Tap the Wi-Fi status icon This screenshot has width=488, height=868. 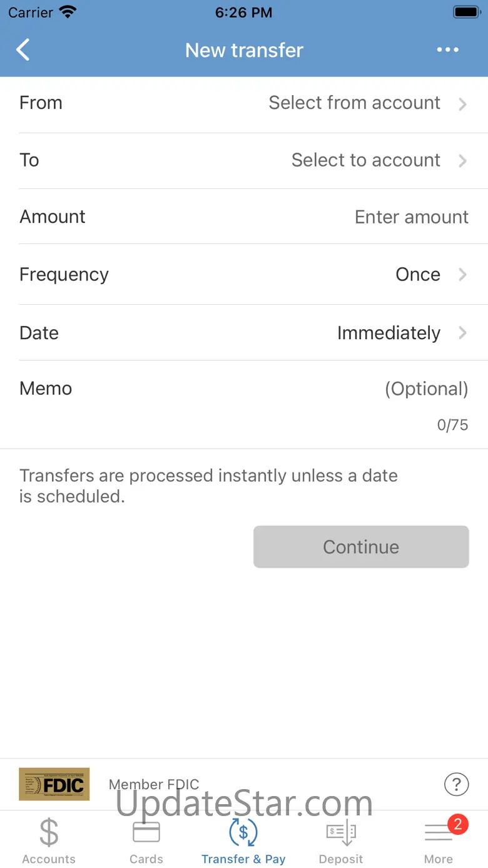click(x=67, y=12)
